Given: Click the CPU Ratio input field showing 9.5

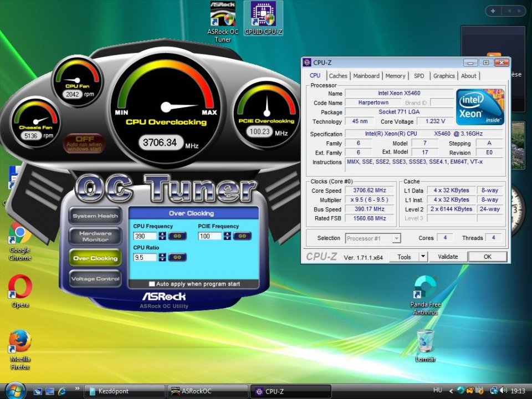Looking at the screenshot, I should 145,258.
